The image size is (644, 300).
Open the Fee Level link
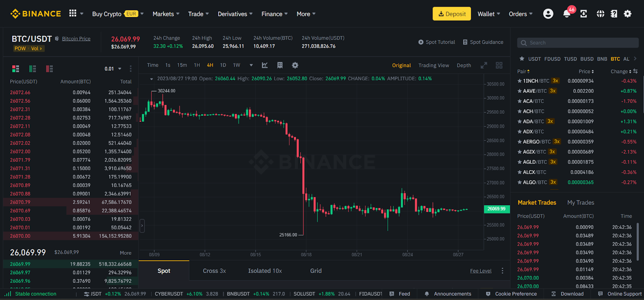pyautogui.click(x=480, y=271)
